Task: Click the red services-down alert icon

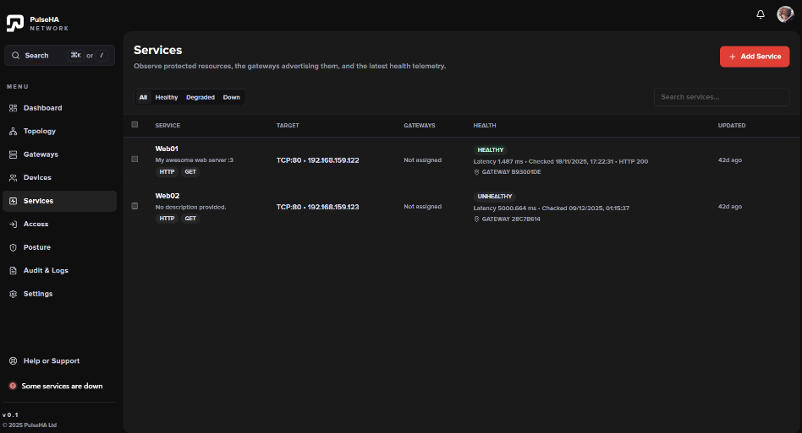Action: pos(13,386)
